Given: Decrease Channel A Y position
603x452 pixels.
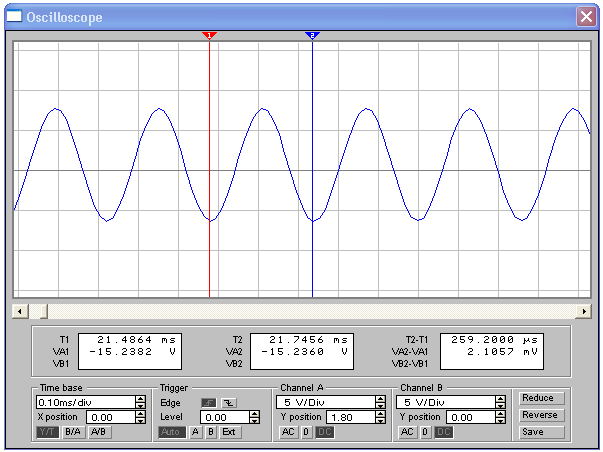Looking at the screenshot, I should pos(381,420).
